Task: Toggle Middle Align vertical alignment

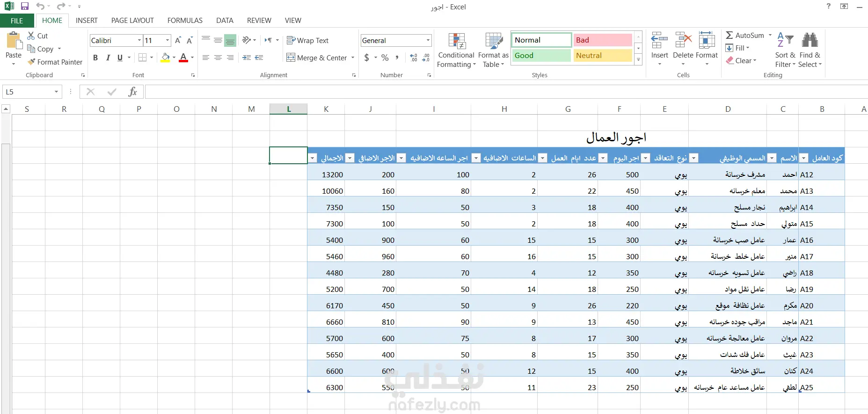Action: coord(218,40)
